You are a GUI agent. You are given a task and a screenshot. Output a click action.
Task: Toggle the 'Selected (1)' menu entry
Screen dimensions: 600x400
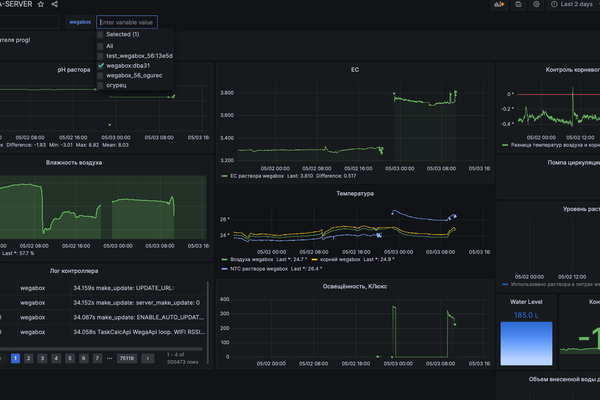coord(101,34)
